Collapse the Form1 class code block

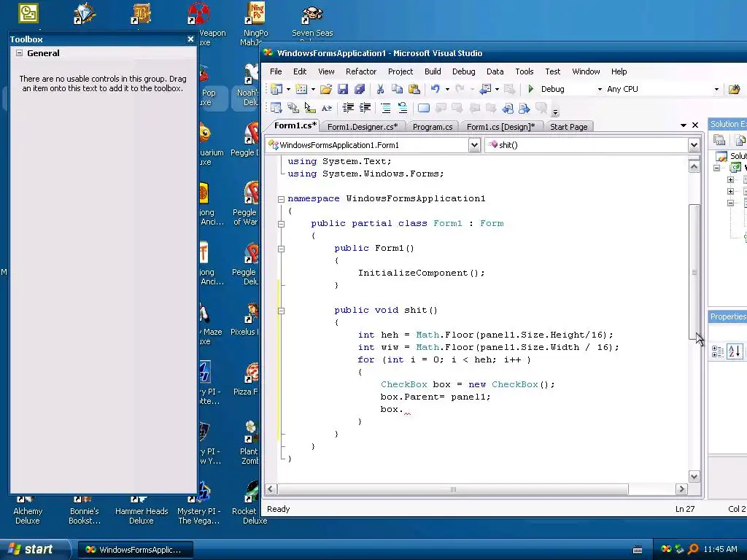[281, 224]
